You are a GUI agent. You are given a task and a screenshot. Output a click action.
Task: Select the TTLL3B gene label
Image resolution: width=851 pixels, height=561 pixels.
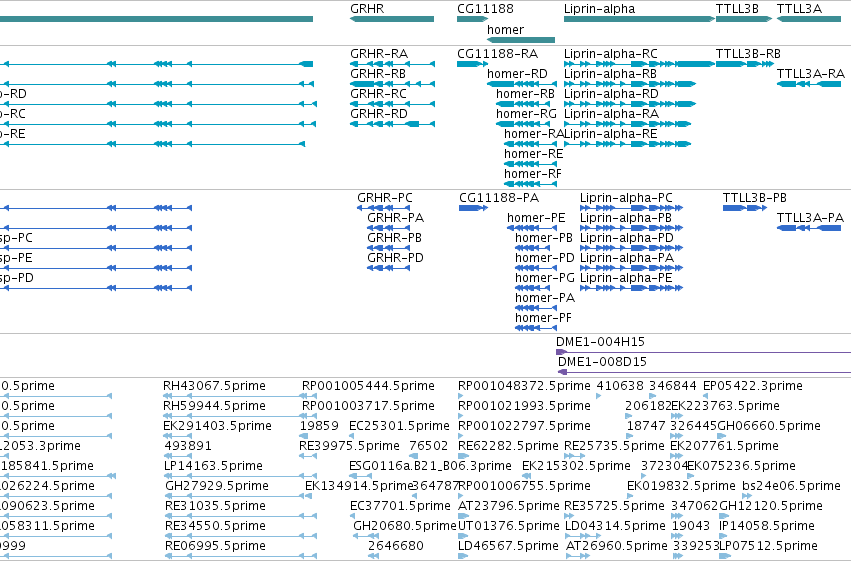point(737,9)
